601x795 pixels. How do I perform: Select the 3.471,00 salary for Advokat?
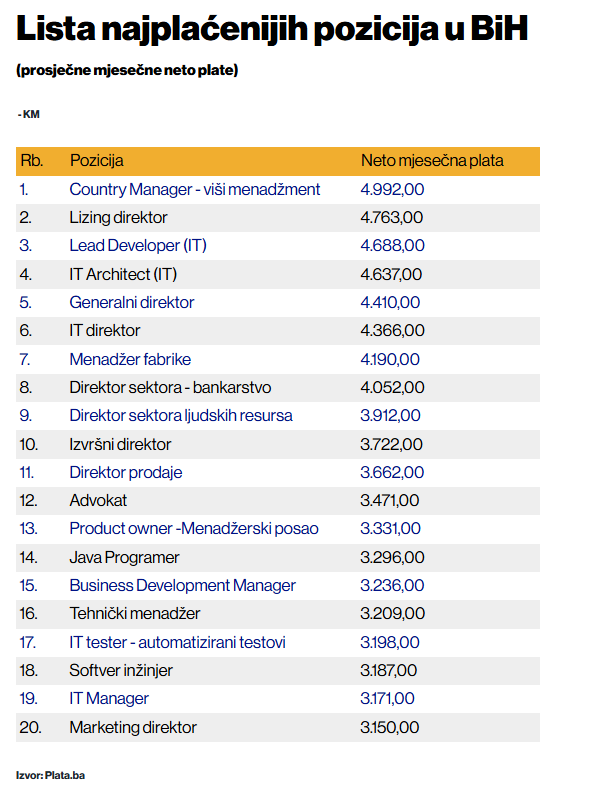(x=390, y=500)
